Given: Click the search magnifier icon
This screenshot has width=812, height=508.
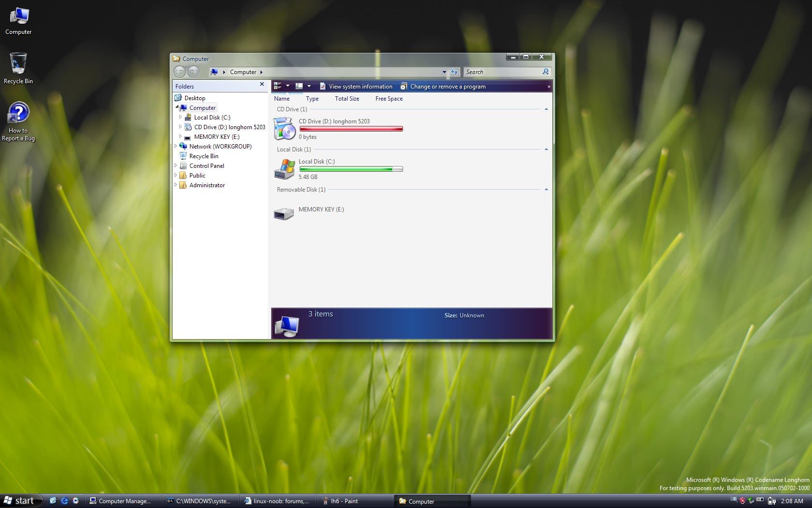Looking at the screenshot, I should coord(546,72).
